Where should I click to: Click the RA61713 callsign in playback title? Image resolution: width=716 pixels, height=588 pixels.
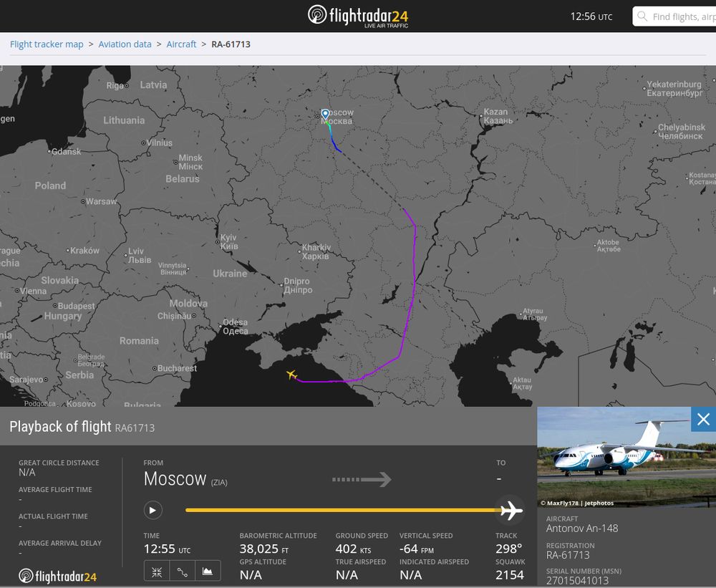[x=135, y=428]
